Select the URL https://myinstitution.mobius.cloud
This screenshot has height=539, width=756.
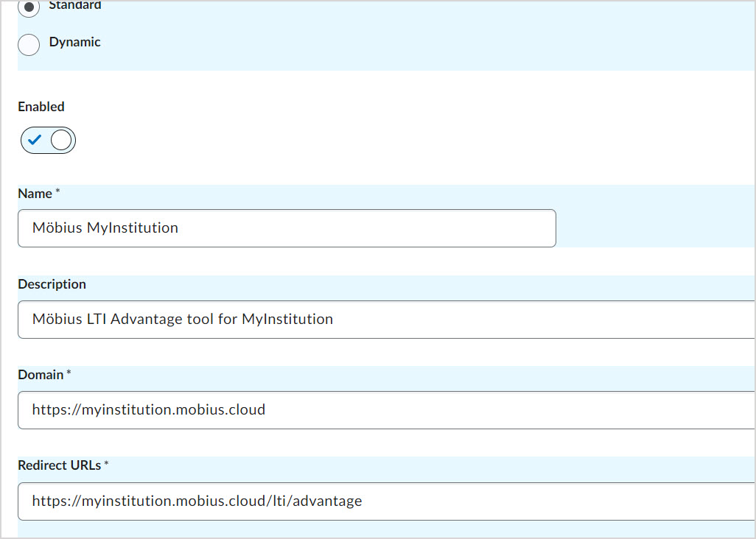pos(147,410)
